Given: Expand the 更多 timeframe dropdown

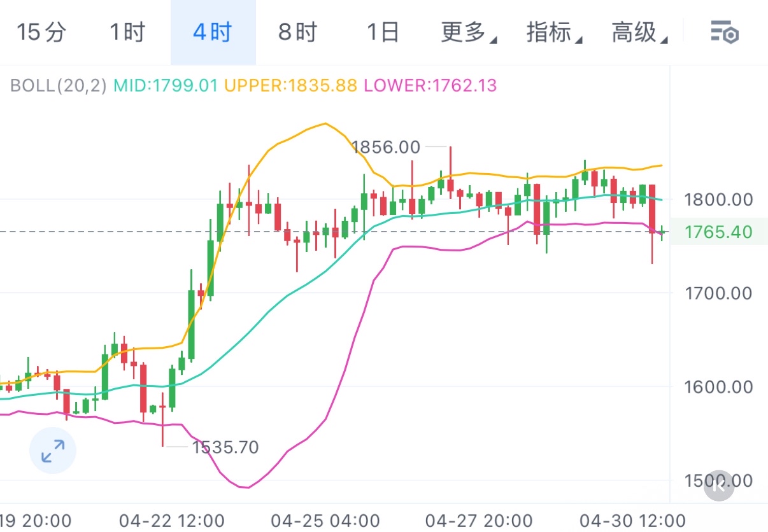Looking at the screenshot, I should click(x=469, y=32).
